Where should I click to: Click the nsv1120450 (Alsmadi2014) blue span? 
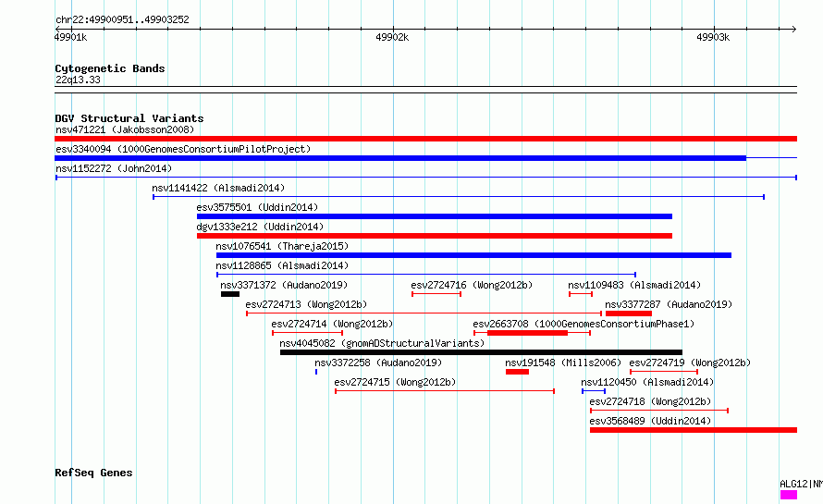point(594,391)
